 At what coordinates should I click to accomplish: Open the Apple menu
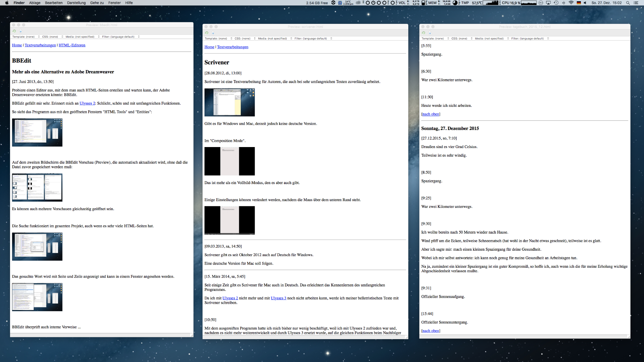point(7,3)
